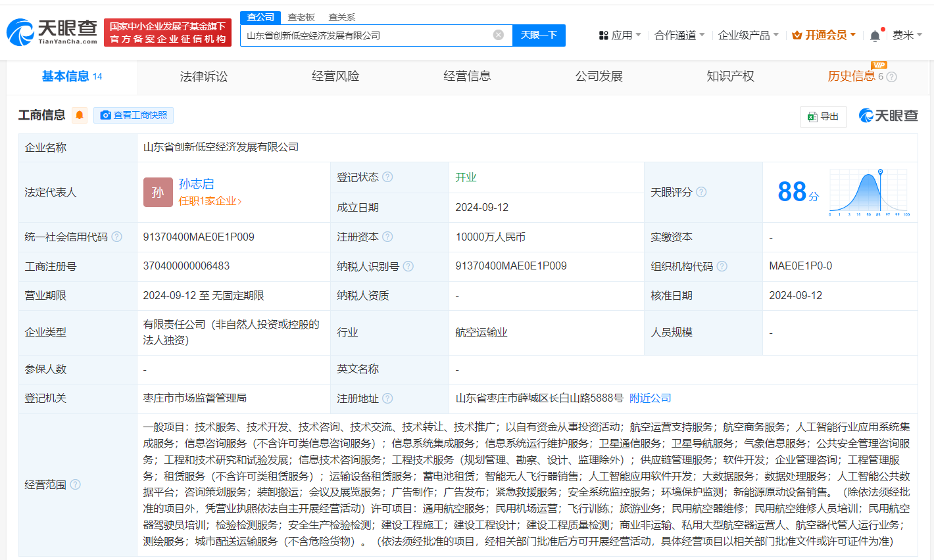Image resolution: width=934 pixels, height=560 pixels.
Task: Open the 开通会员 membership dropdown
Action: (824, 35)
